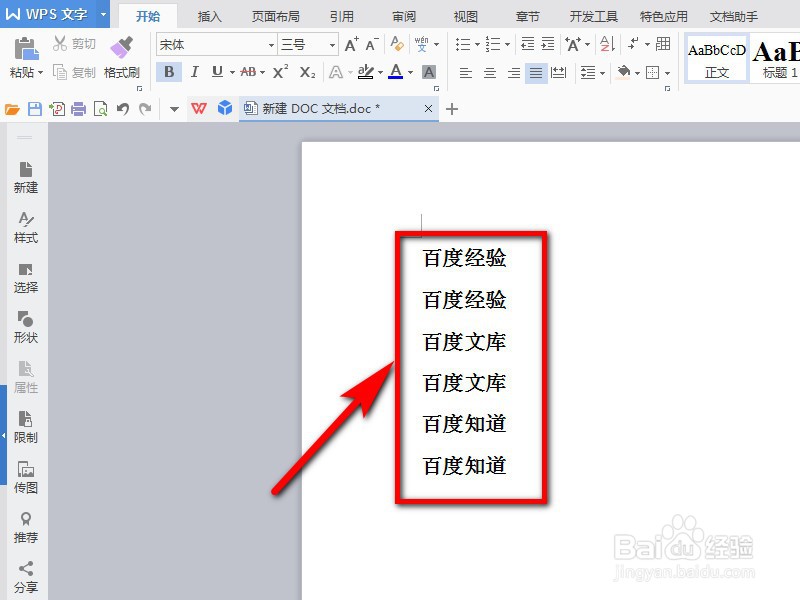Open the bullet list dropdown arrow
The image size is (800, 600).
[478, 44]
